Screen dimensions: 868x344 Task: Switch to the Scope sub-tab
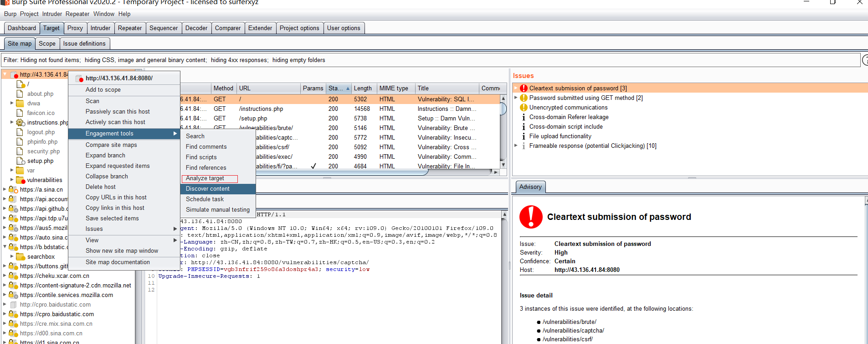(x=47, y=44)
